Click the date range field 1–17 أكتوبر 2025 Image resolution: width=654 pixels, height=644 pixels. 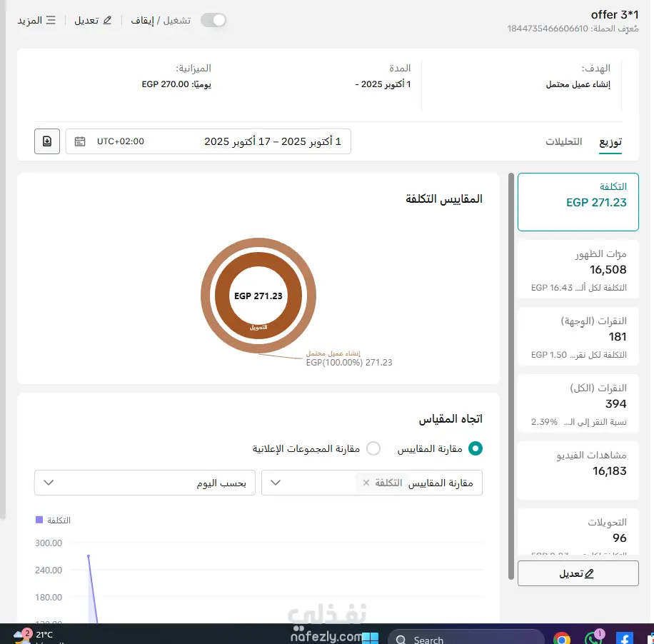point(208,141)
